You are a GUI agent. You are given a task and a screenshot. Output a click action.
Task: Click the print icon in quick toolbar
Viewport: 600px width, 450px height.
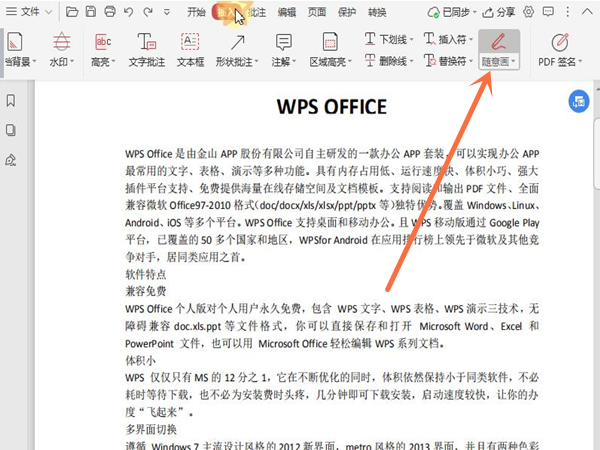(x=110, y=13)
